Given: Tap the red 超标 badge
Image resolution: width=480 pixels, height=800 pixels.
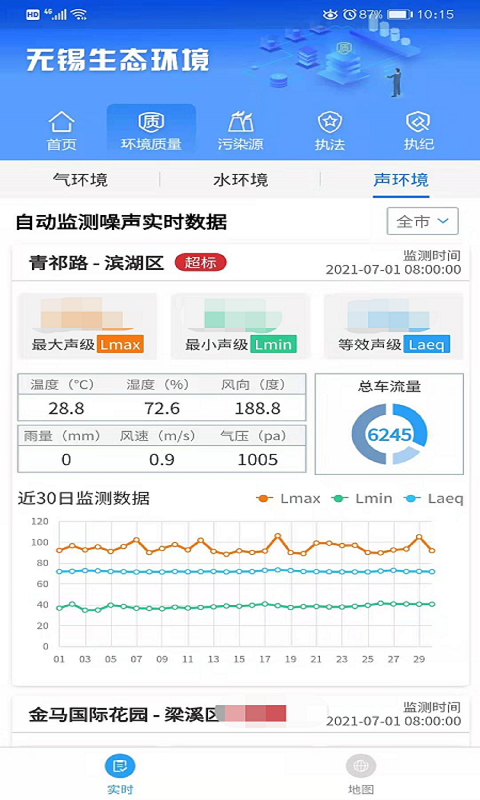Looking at the screenshot, I should (200, 263).
